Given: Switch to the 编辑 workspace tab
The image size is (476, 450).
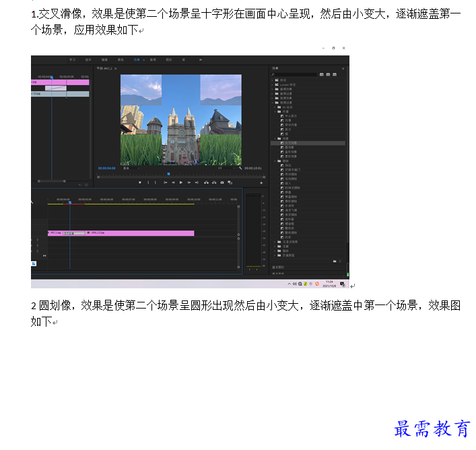Looking at the screenshot, I should point(104,60).
